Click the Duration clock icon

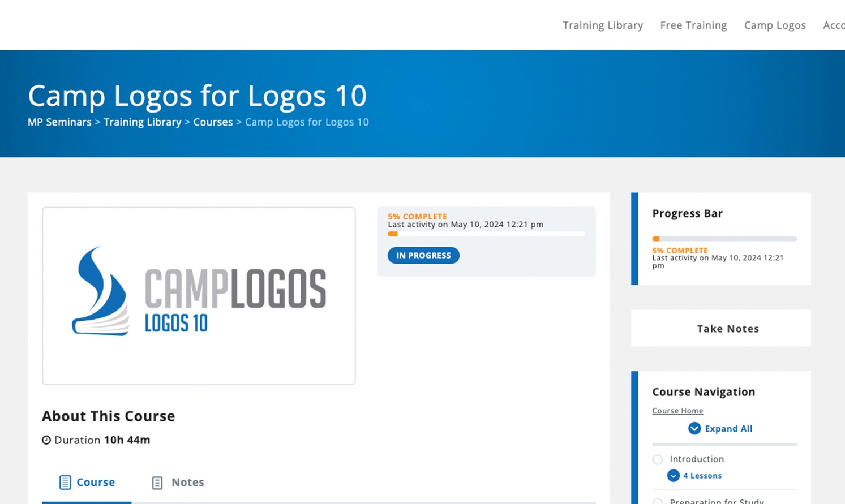tap(46, 440)
